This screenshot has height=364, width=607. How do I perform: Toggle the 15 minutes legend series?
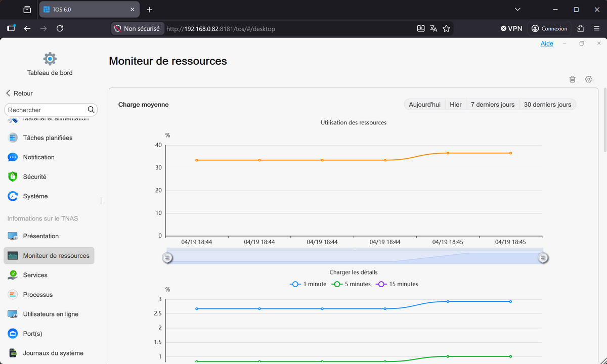click(x=397, y=284)
